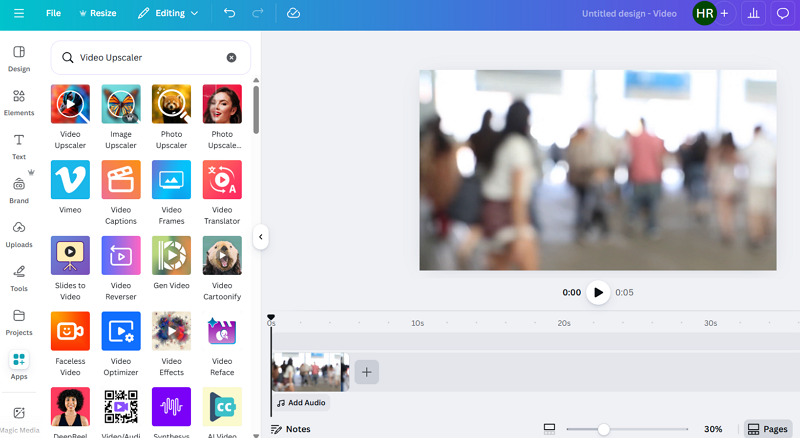800x447 pixels.
Task: Open the File menu
Action: click(53, 14)
